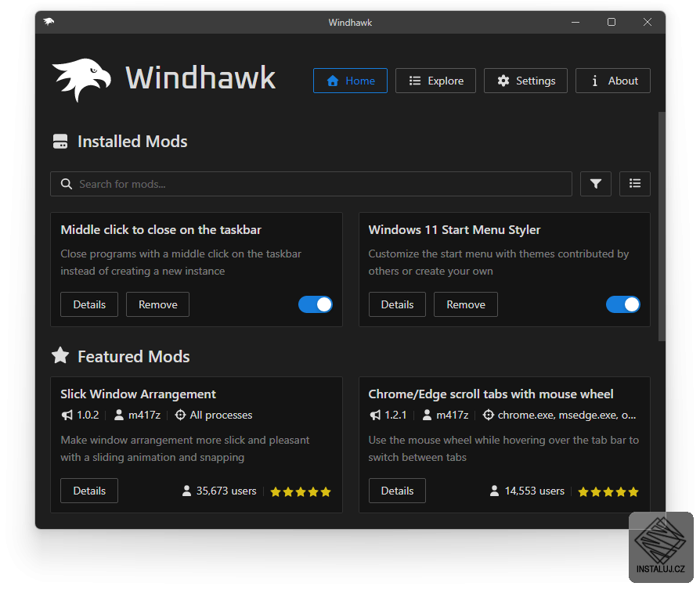Open Details for Windows 11 Start Menu Styler
700x590 pixels.
pyautogui.click(x=397, y=304)
